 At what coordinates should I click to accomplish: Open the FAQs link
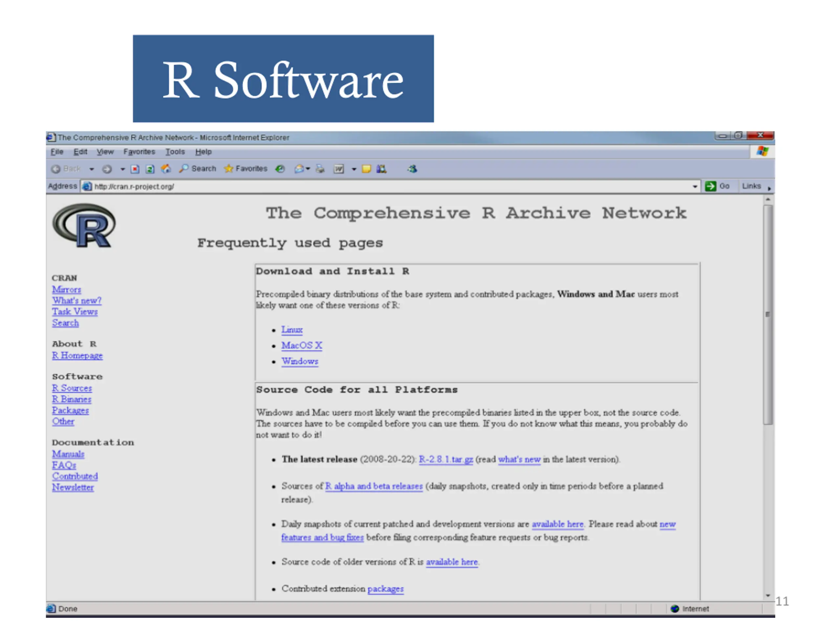pos(64,465)
